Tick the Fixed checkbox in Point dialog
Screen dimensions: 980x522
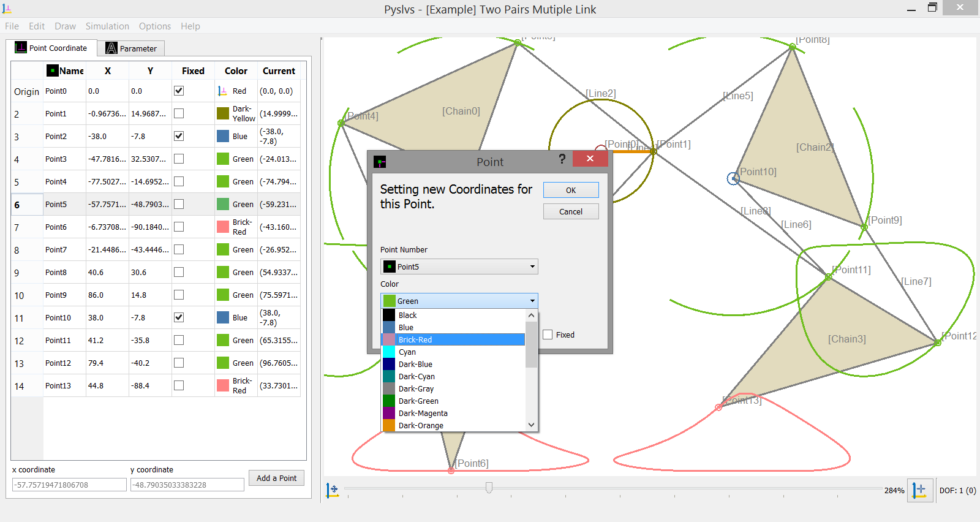pos(548,335)
